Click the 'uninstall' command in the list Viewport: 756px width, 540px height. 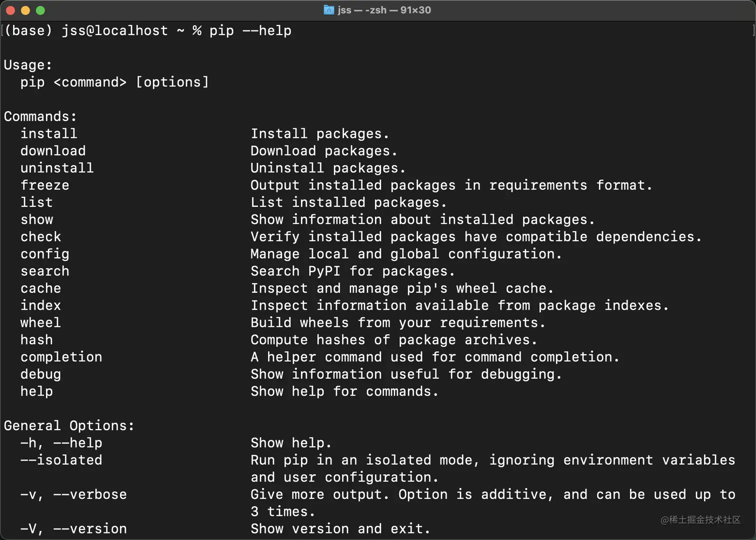(x=57, y=168)
